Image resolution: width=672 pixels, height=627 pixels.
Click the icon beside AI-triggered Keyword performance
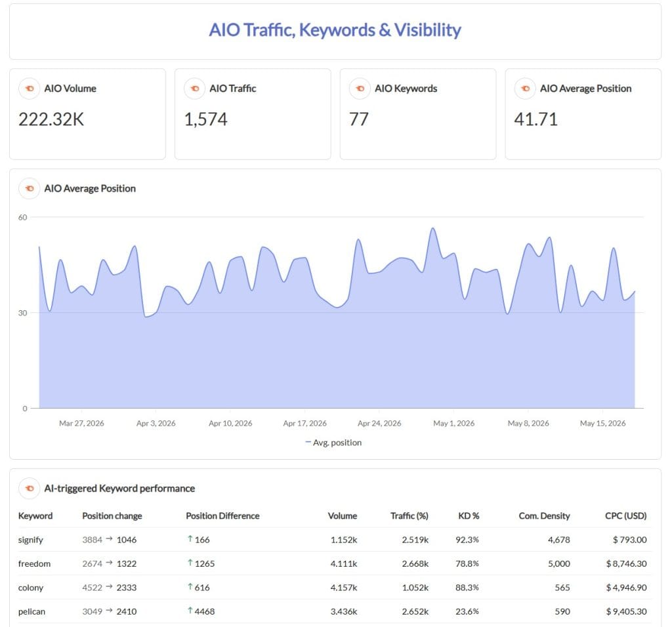click(x=29, y=488)
